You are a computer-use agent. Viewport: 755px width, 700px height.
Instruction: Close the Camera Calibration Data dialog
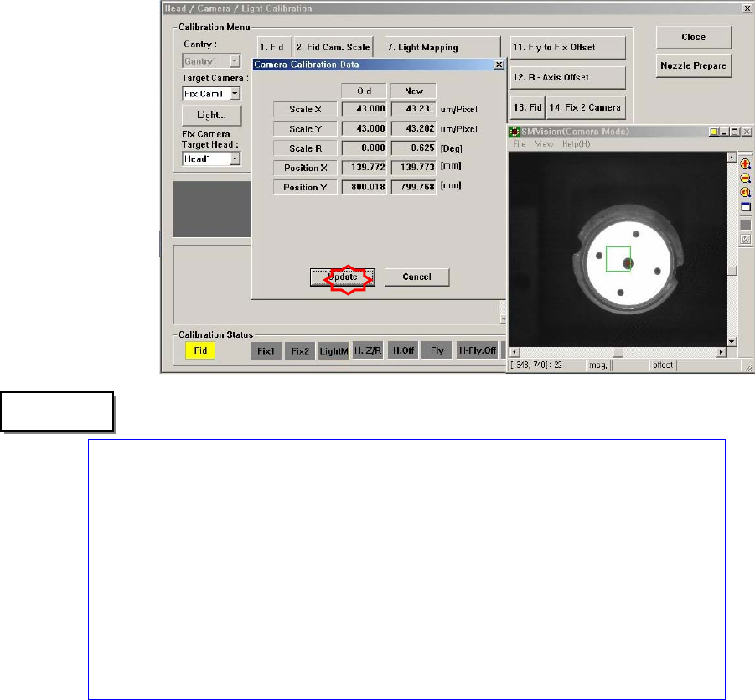point(499,65)
